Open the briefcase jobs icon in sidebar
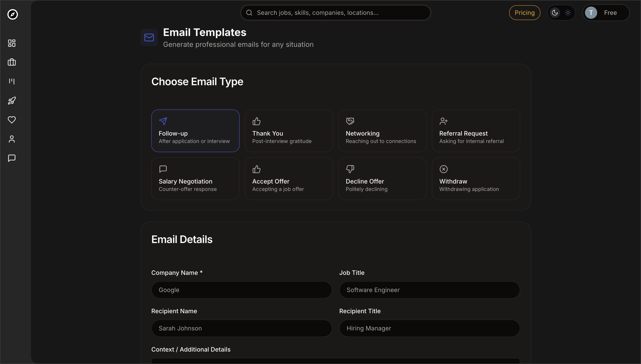Image resolution: width=641 pixels, height=364 pixels. pos(12,62)
